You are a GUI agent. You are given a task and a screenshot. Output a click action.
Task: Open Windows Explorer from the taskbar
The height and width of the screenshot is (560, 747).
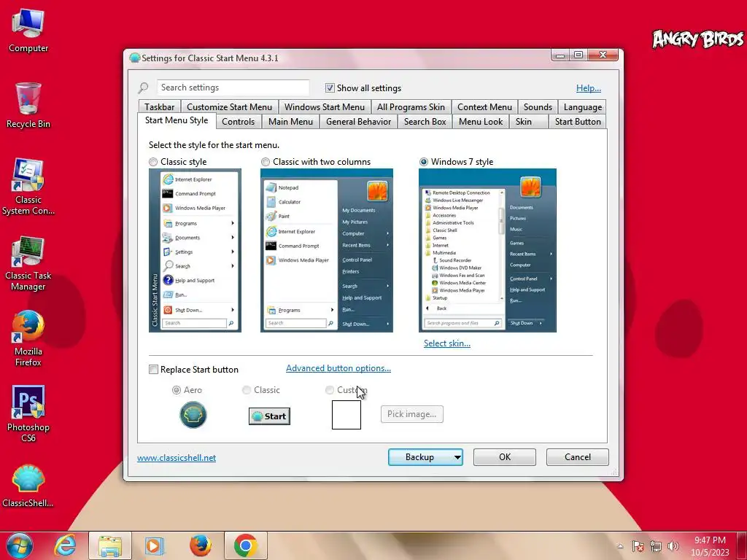109,545
